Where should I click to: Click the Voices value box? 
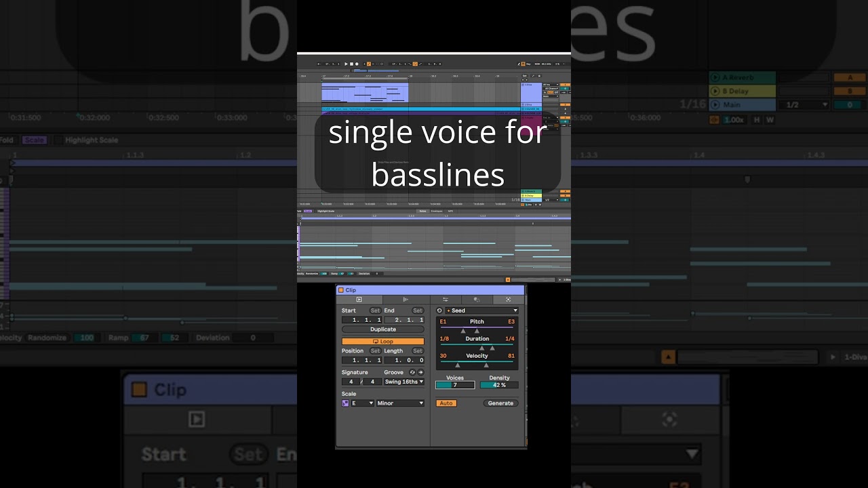click(455, 385)
